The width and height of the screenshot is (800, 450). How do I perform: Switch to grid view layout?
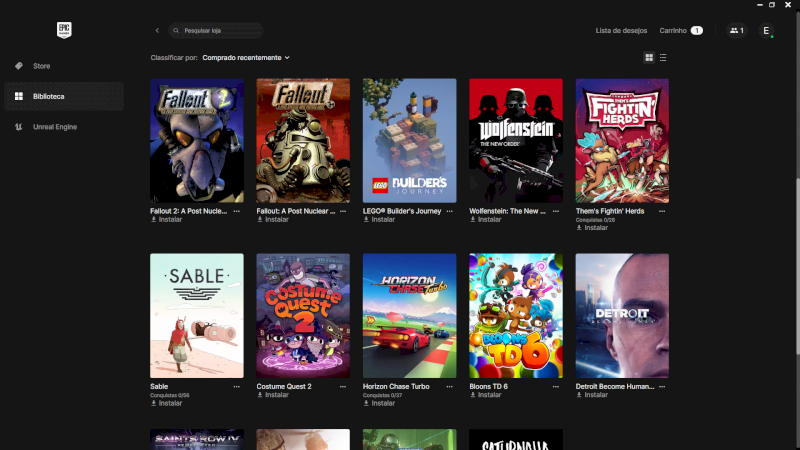point(649,58)
